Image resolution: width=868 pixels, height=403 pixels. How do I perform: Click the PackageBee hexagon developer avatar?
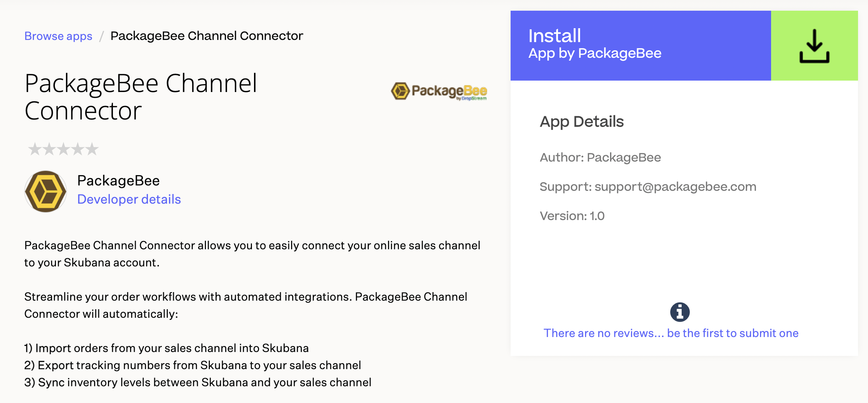46,191
